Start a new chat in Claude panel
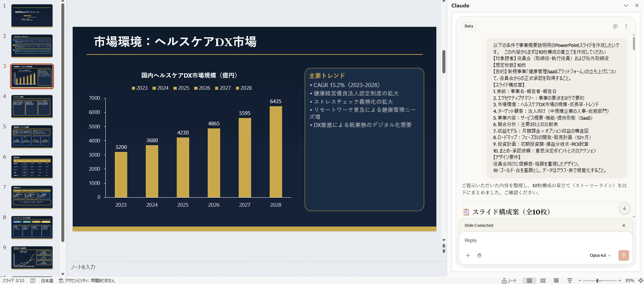The height and width of the screenshot is (284, 644). click(615, 26)
